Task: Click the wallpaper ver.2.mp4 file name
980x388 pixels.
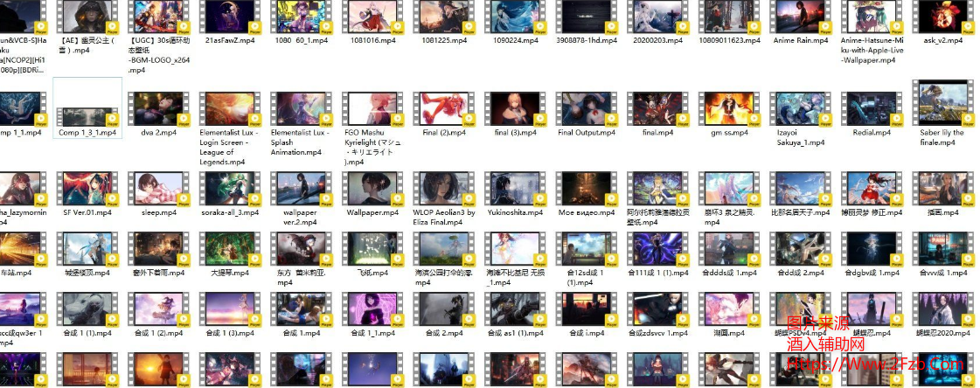Action: (301, 218)
